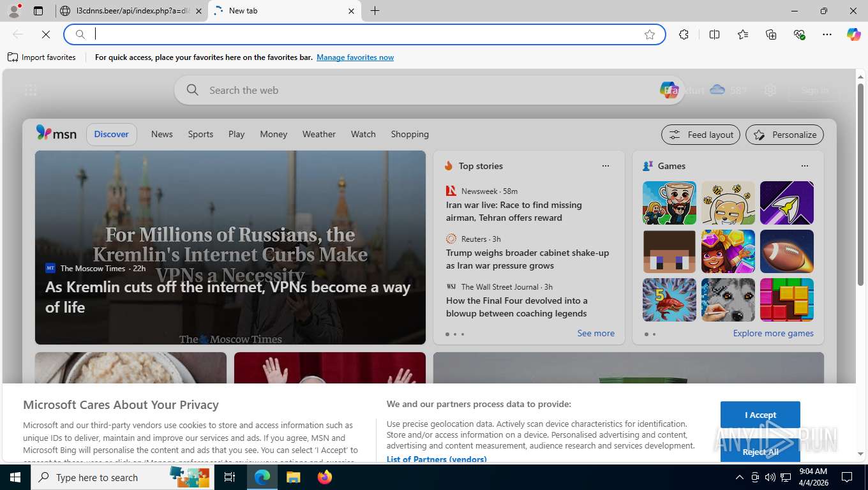Image resolution: width=868 pixels, height=490 pixels.
Task: Open the MSN app launcher grid
Action: [x=31, y=91]
